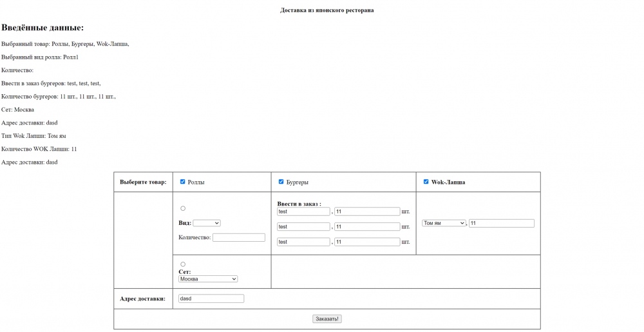This screenshot has width=644, height=332.
Task: Click the Wok noodle quantity field
Action: (x=502, y=223)
